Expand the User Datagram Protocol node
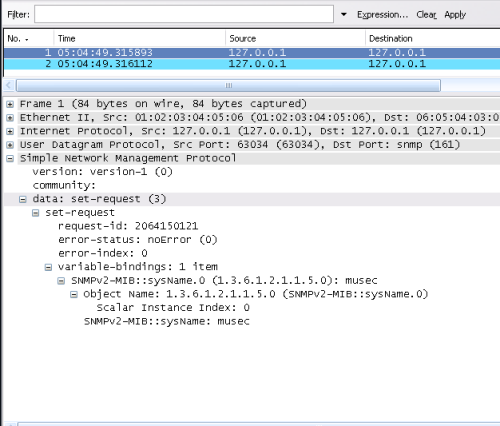The width and height of the screenshot is (500, 426). click(x=10, y=145)
